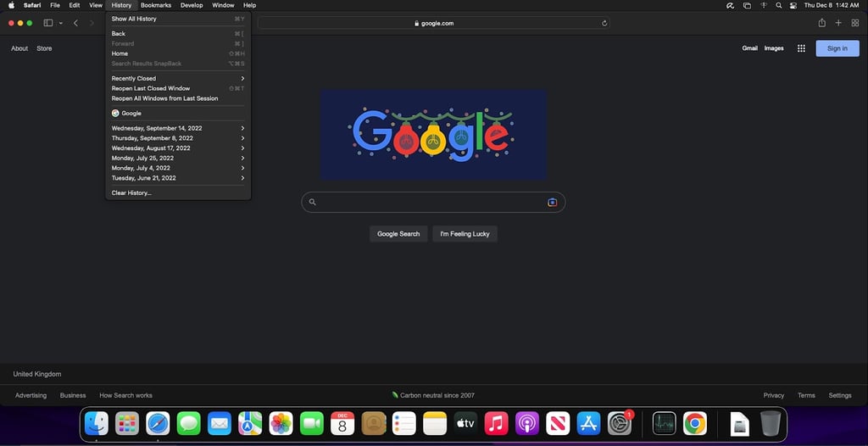The width and height of the screenshot is (868, 446).
Task: Expand Monday, July 4, 2022 history
Action: (x=178, y=168)
